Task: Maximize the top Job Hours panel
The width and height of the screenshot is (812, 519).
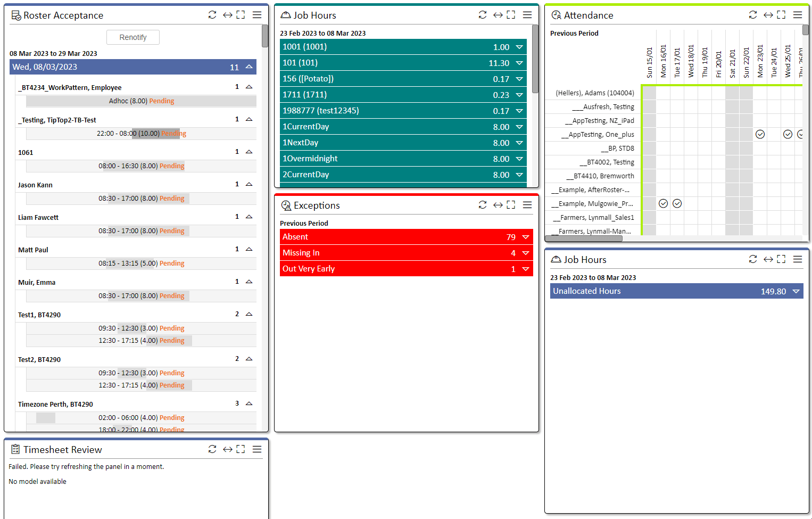Action: (x=511, y=15)
